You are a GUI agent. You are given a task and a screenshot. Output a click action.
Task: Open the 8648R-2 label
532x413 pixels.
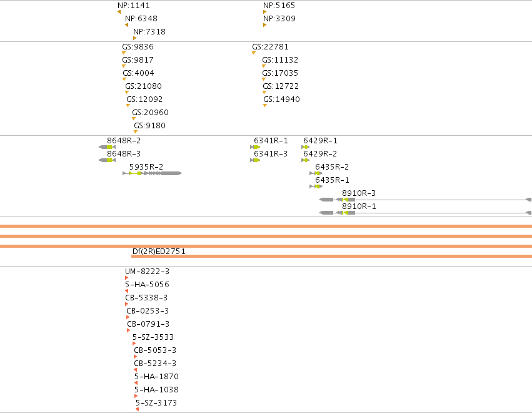pyautogui.click(x=124, y=141)
